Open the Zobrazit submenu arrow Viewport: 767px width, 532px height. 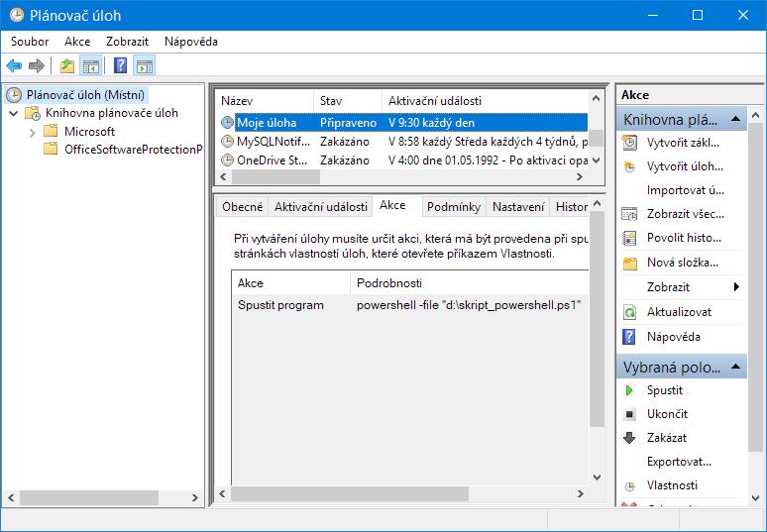click(x=736, y=287)
